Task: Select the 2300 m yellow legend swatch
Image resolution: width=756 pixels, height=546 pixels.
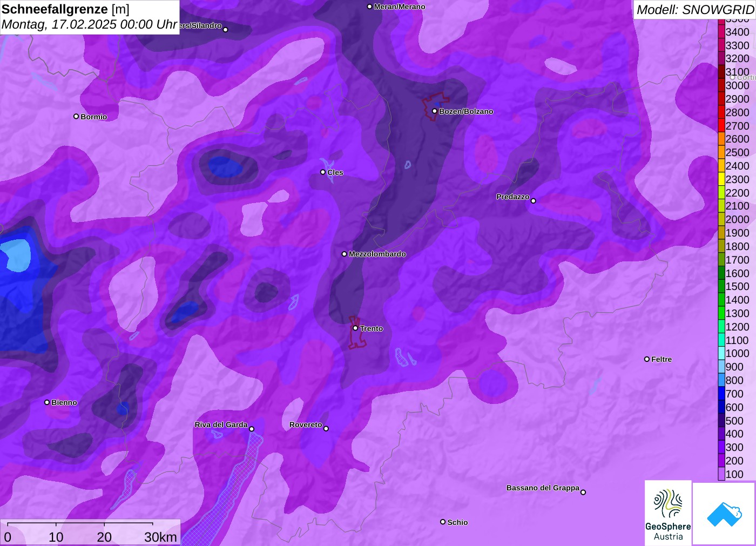Action: click(x=721, y=179)
